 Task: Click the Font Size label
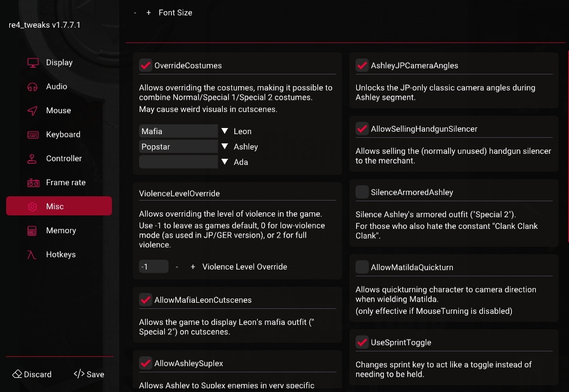coord(175,13)
